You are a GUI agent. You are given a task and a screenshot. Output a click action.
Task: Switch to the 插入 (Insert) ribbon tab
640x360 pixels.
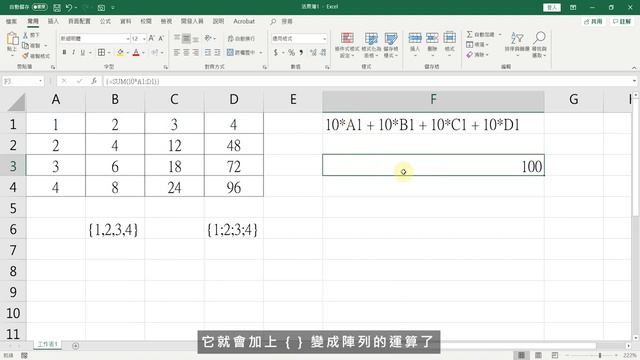pyautogui.click(x=53, y=21)
